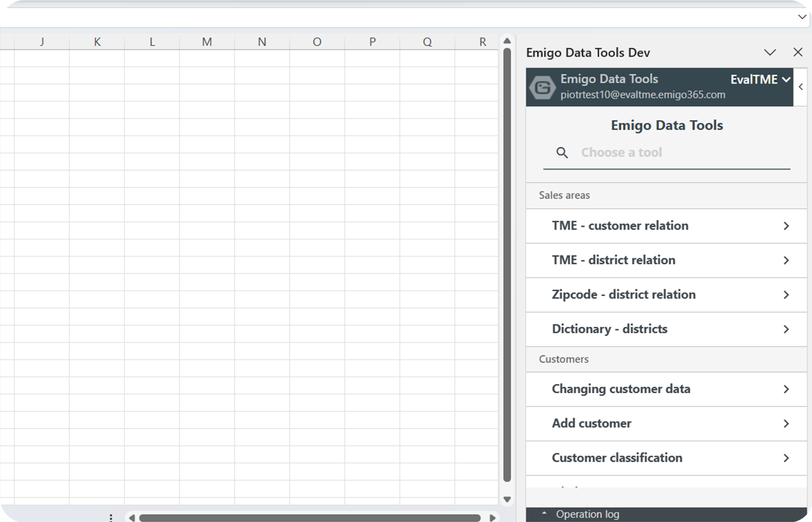Expand the formula bar using the top chevron

802,17
